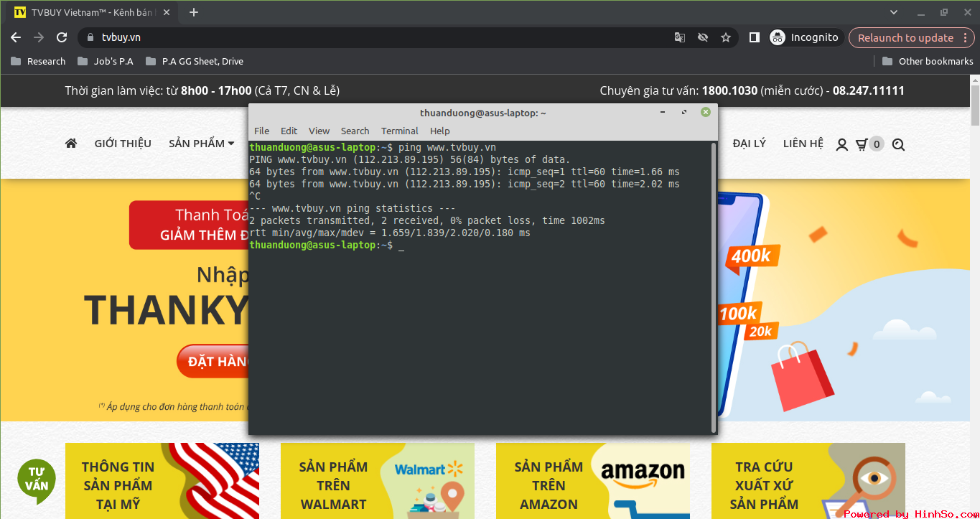This screenshot has width=980, height=519.
Task: Click ping statistics line in terminal
Action: pos(353,208)
